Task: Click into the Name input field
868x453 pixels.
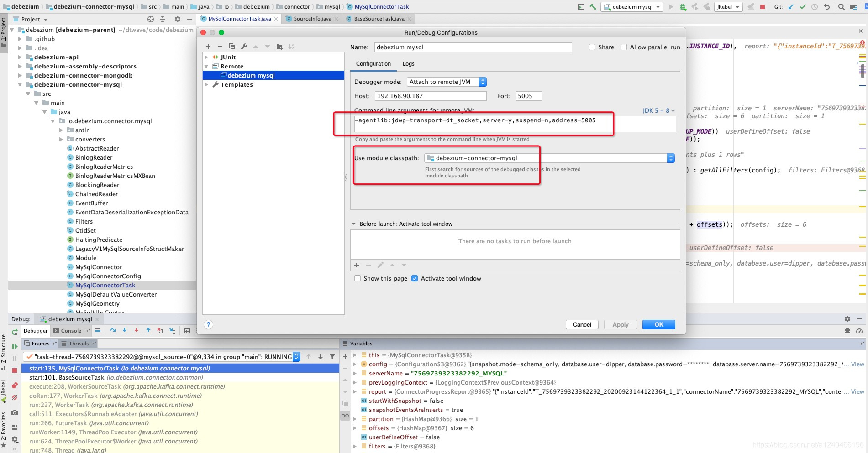Action: click(473, 47)
